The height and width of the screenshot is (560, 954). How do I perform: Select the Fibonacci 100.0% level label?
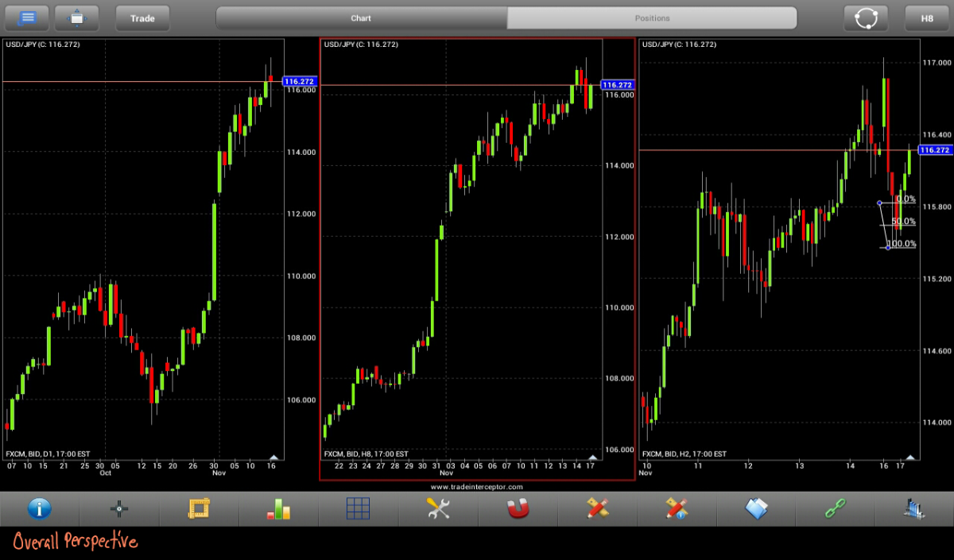point(902,244)
